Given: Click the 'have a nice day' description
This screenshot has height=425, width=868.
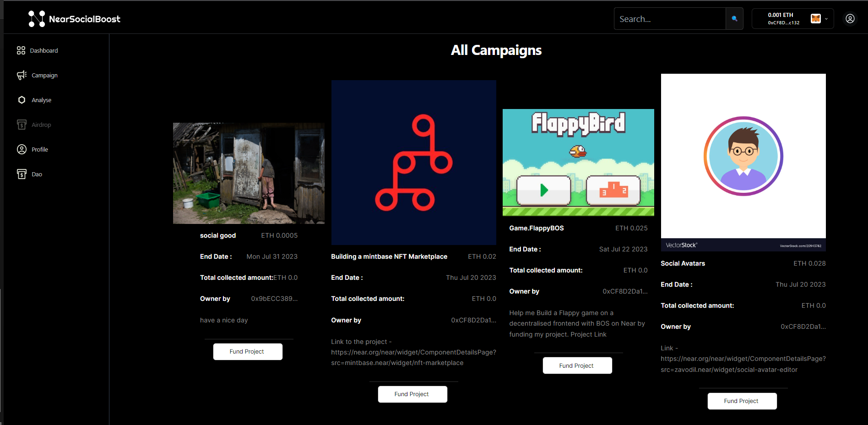Looking at the screenshot, I should pyautogui.click(x=224, y=320).
